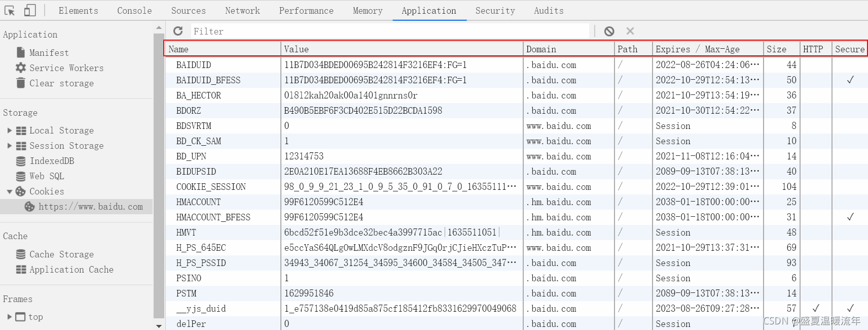Switch to the Memory tab
Image resolution: width=868 pixels, height=330 pixels.
[368, 10]
